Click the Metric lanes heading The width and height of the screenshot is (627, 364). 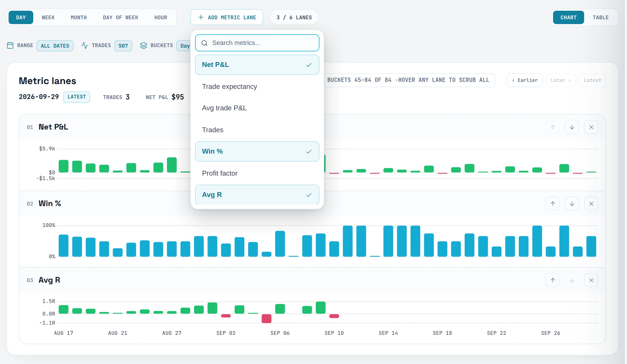[47, 81]
